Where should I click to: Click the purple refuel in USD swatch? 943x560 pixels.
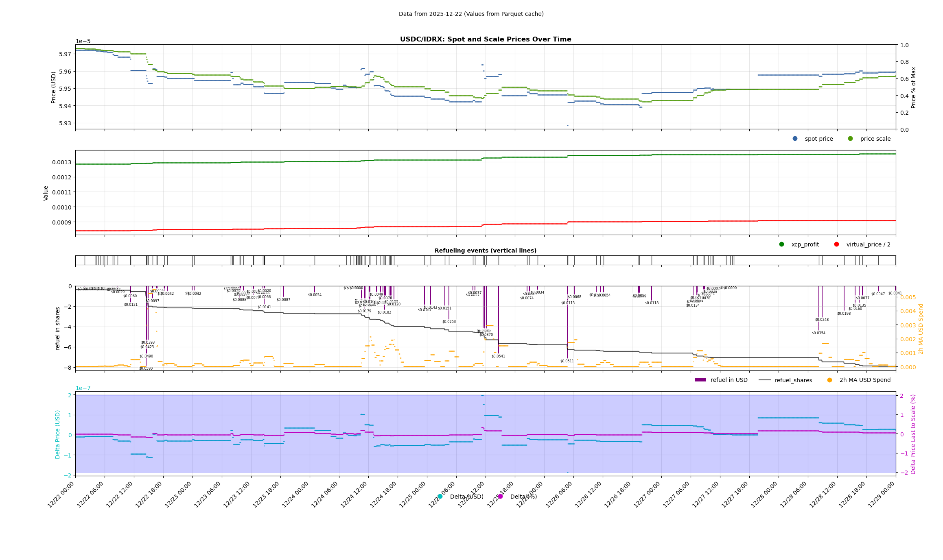click(700, 380)
